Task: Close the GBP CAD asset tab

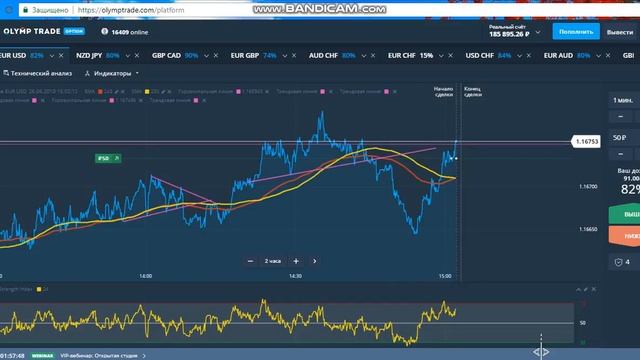Action: pos(216,56)
